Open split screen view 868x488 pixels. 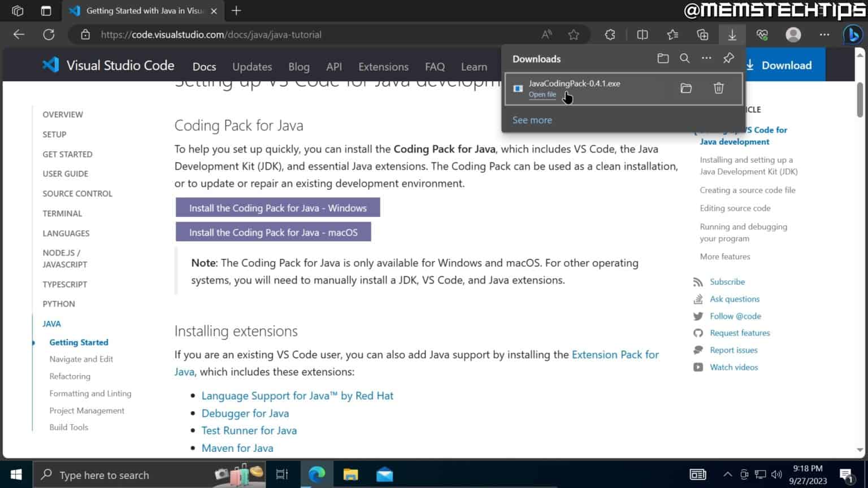[x=643, y=34]
